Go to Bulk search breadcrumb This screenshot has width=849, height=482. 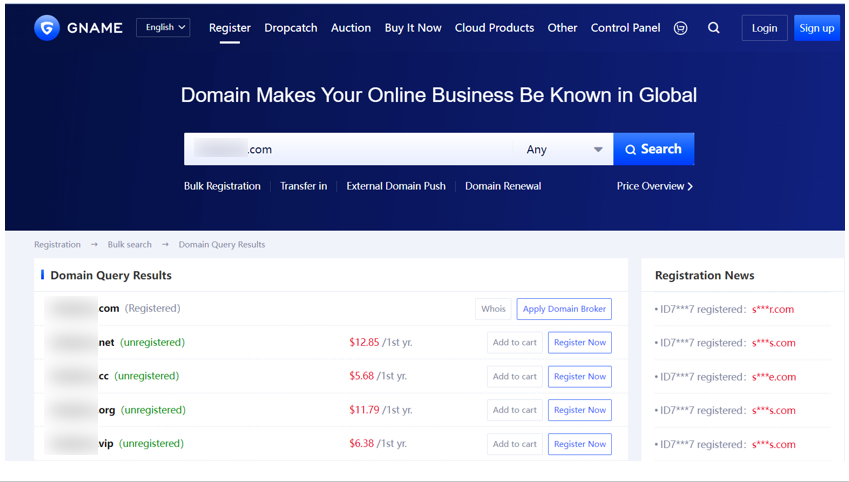point(129,245)
